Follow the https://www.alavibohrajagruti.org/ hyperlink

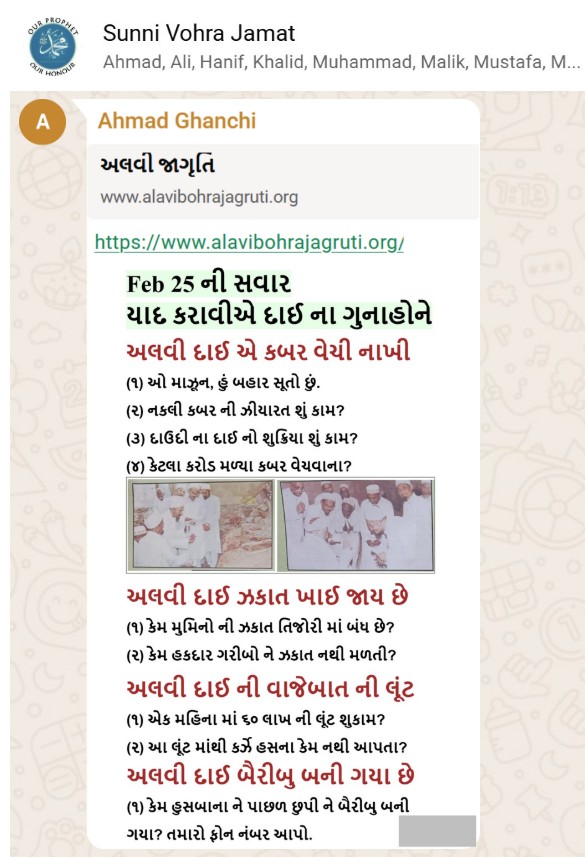(249, 242)
